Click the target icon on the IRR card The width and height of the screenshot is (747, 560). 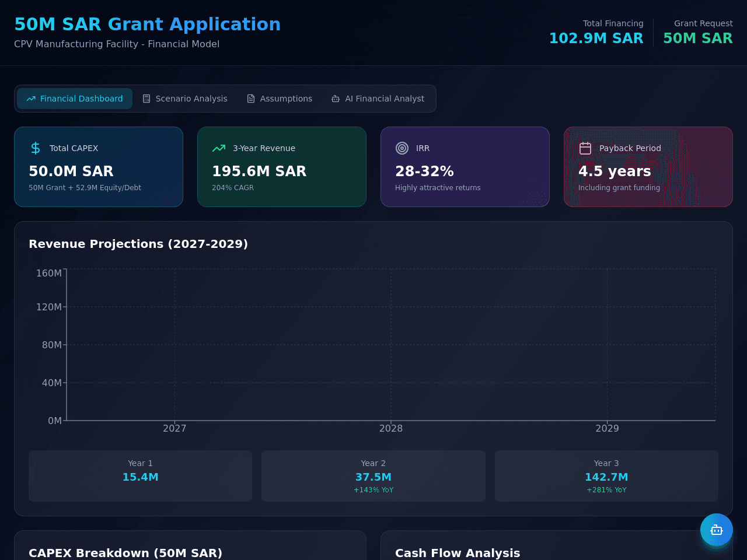[402, 148]
